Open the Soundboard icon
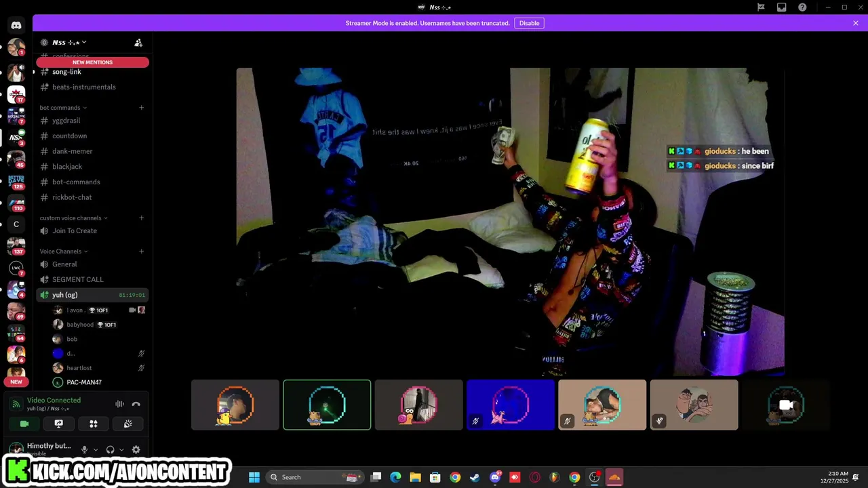 tap(128, 424)
